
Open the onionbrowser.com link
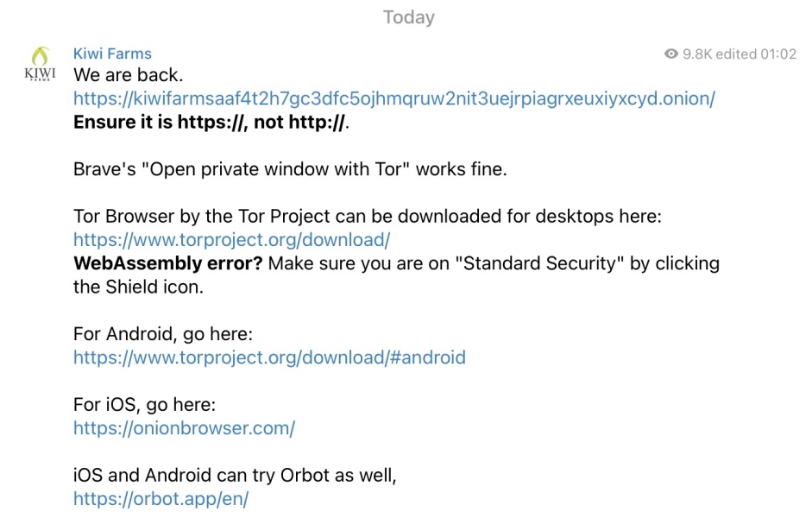(x=184, y=428)
